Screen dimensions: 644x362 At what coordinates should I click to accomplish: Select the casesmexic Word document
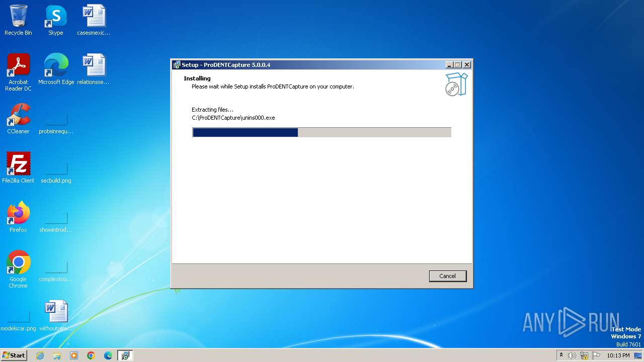click(94, 20)
